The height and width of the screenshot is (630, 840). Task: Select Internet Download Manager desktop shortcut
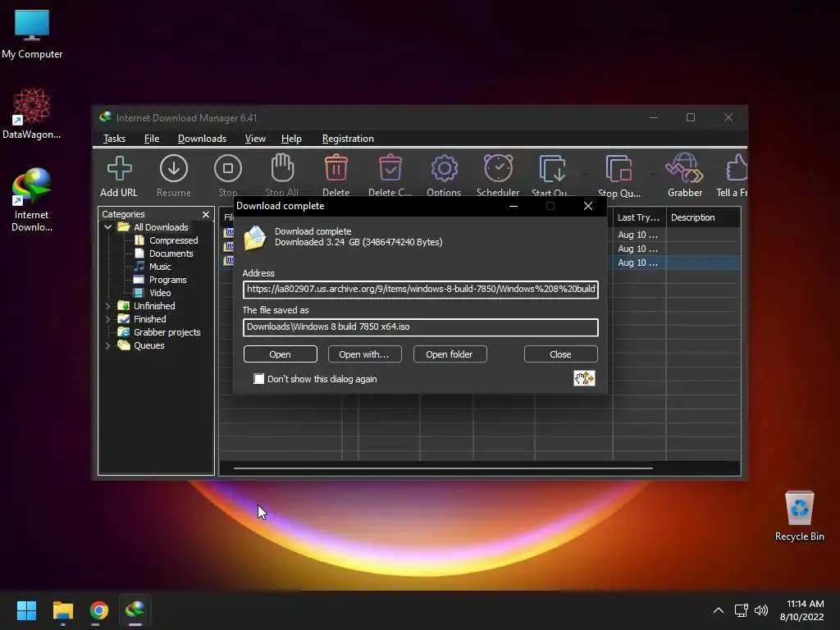tap(32, 200)
